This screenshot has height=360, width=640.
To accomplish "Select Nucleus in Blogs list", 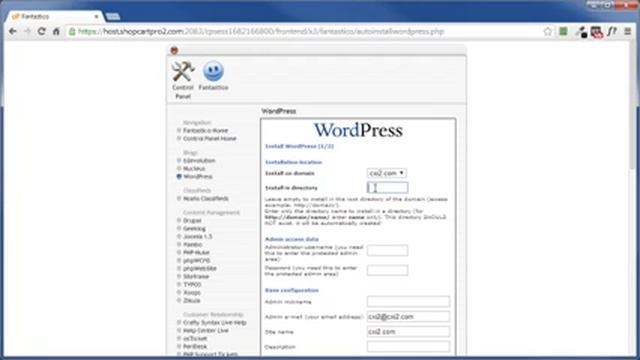I will tap(194, 169).
